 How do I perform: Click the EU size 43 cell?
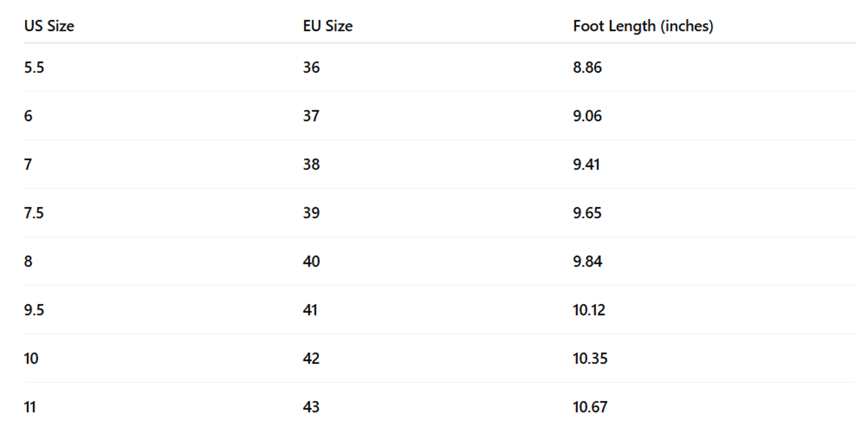click(x=311, y=407)
